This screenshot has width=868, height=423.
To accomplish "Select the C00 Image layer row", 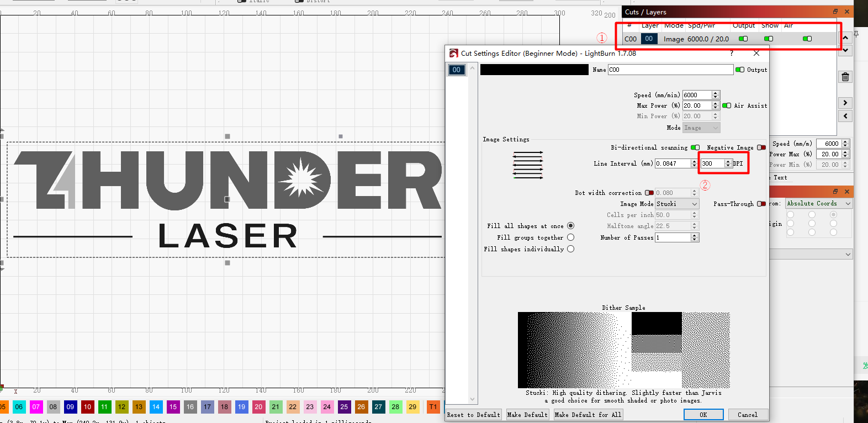I will (731, 39).
